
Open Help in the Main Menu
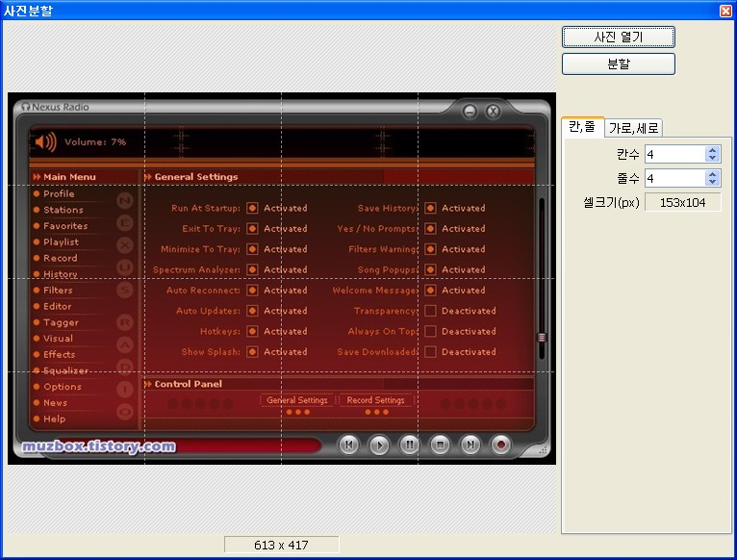(x=55, y=419)
